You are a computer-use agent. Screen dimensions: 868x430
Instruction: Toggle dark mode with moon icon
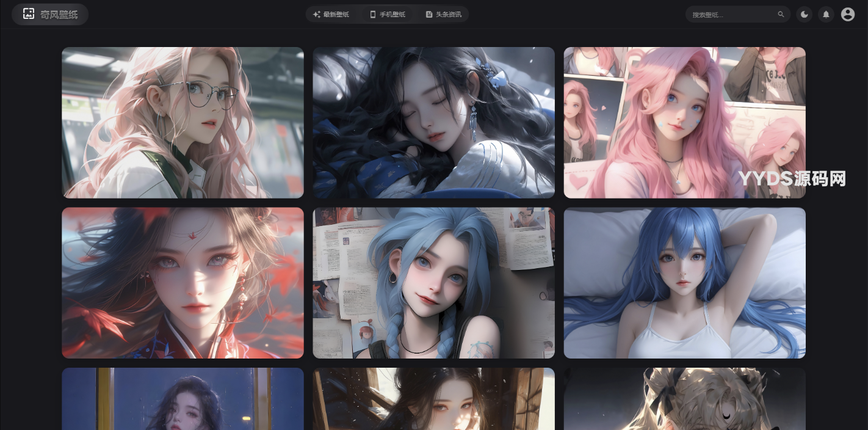click(x=805, y=15)
